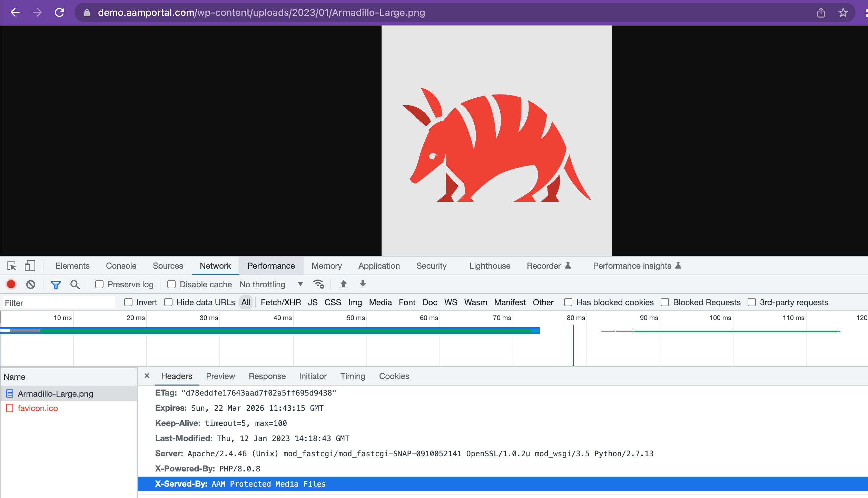Image resolution: width=868 pixels, height=498 pixels.
Task: Toggle device toolbar icon
Action: tap(30, 266)
